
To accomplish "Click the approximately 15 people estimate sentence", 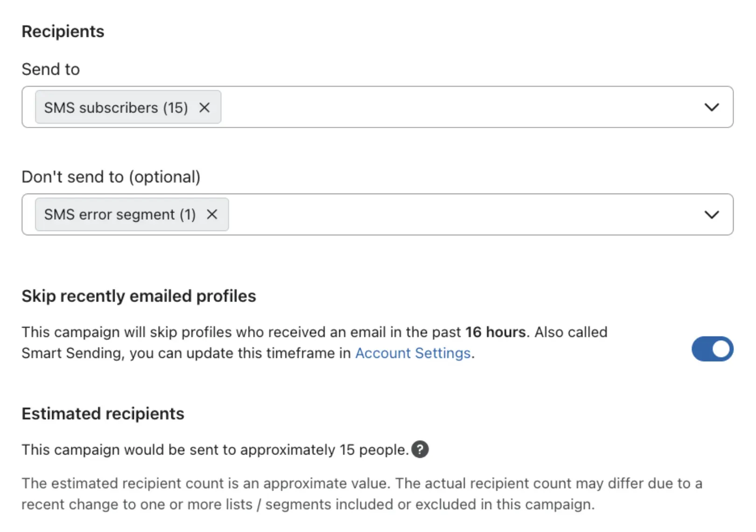I will click(x=215, y=450).
